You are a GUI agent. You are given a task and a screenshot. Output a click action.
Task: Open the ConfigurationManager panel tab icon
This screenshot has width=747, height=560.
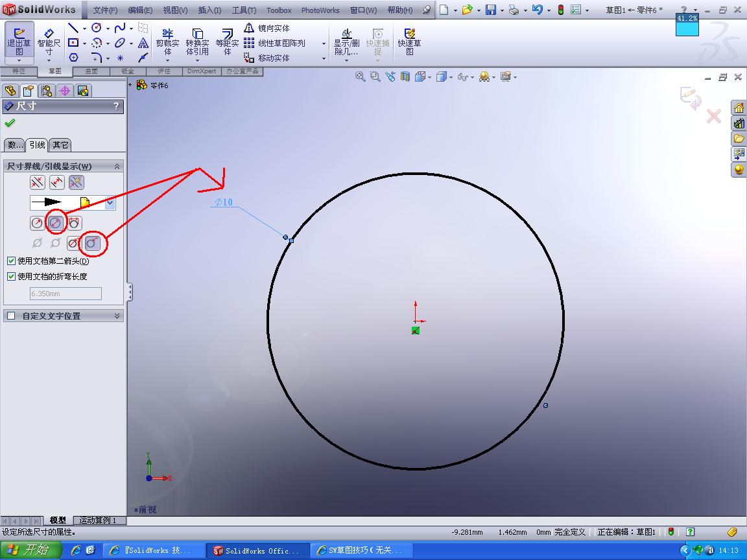point(47,91)
